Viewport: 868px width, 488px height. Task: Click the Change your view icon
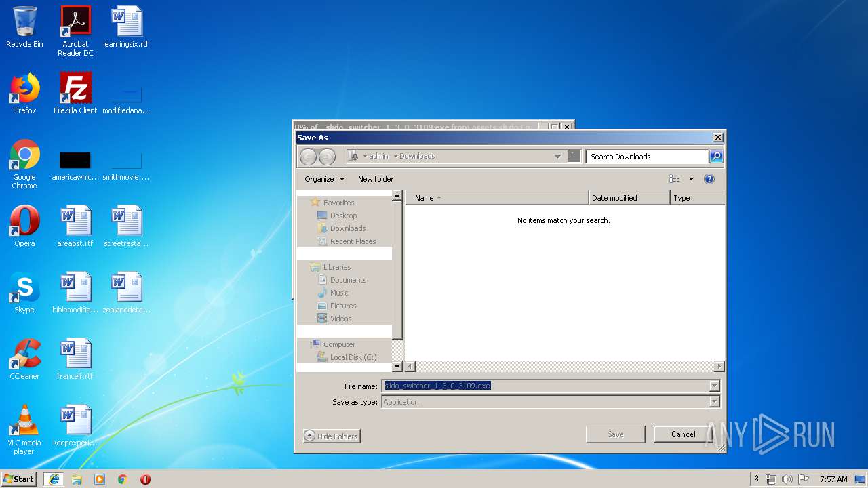click(674, 179)
